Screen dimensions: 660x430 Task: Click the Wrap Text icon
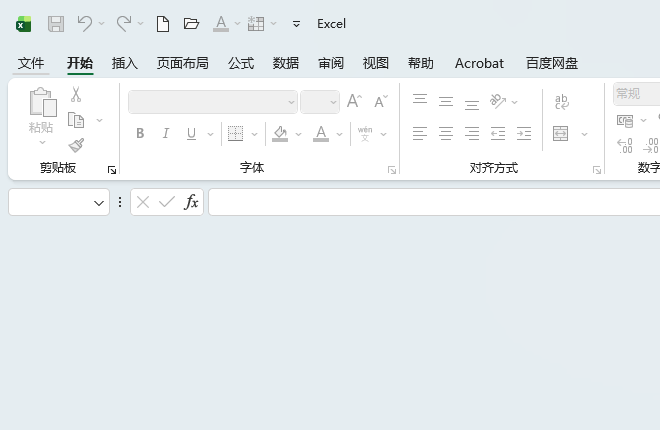pos(562,102)
